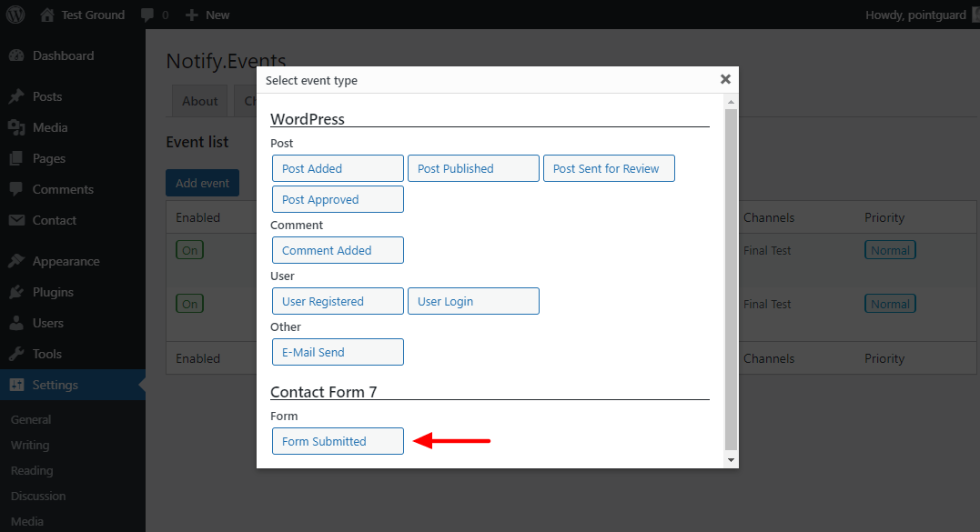Click the dialog scrollbar down arrow

pos(731,460)
